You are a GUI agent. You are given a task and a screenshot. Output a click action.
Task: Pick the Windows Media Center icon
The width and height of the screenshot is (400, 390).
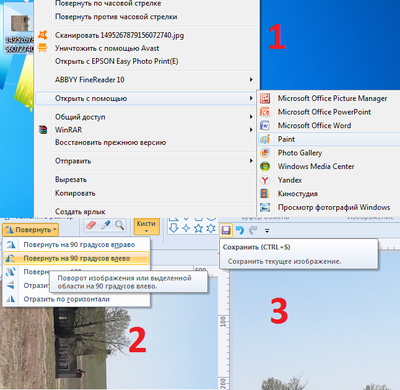coord(265,166)
